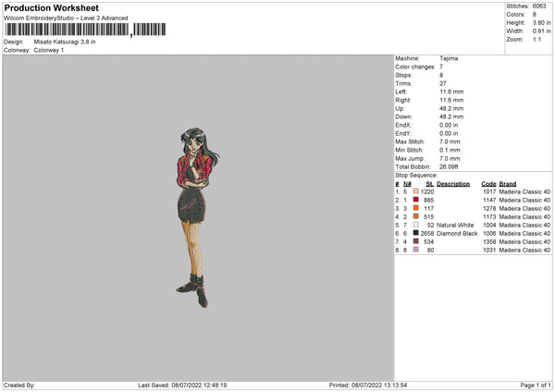Click thread code '1147'
The width and height of the screenshot is (555, 392).
pos(489,201)
